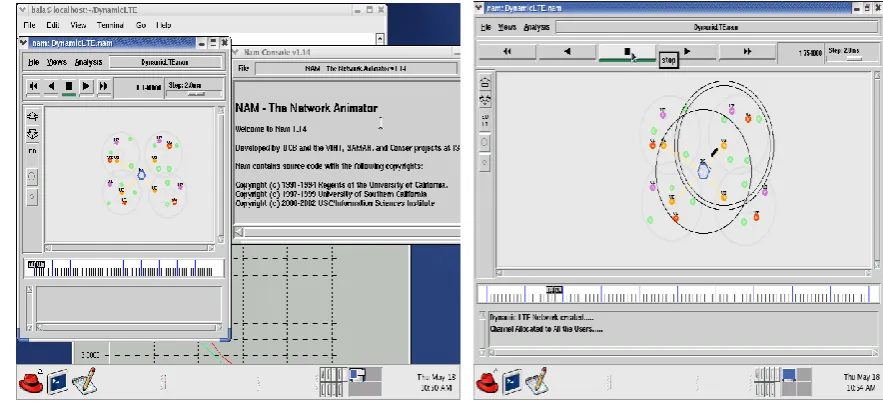Image resolution: width=883 pixels, height=406 pixels.
Task: Stop the animation in the large nam window
Action: [x=627, y=52]
